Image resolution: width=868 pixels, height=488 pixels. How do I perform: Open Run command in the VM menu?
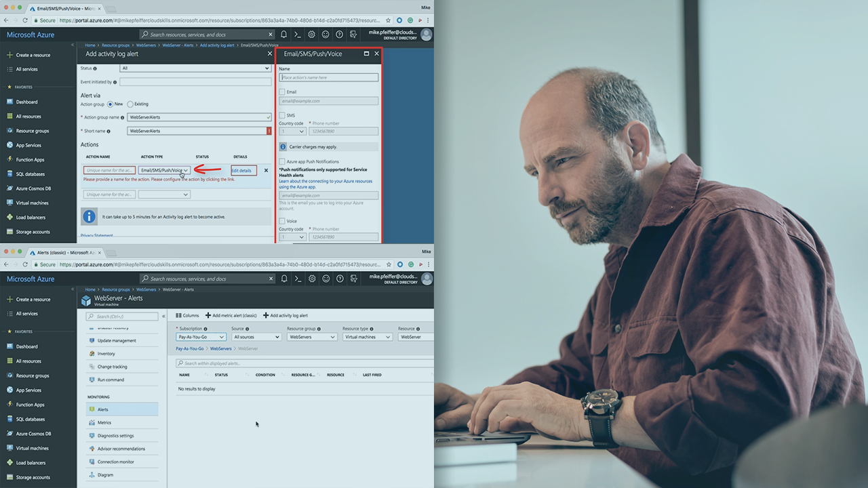pos(111,380)
